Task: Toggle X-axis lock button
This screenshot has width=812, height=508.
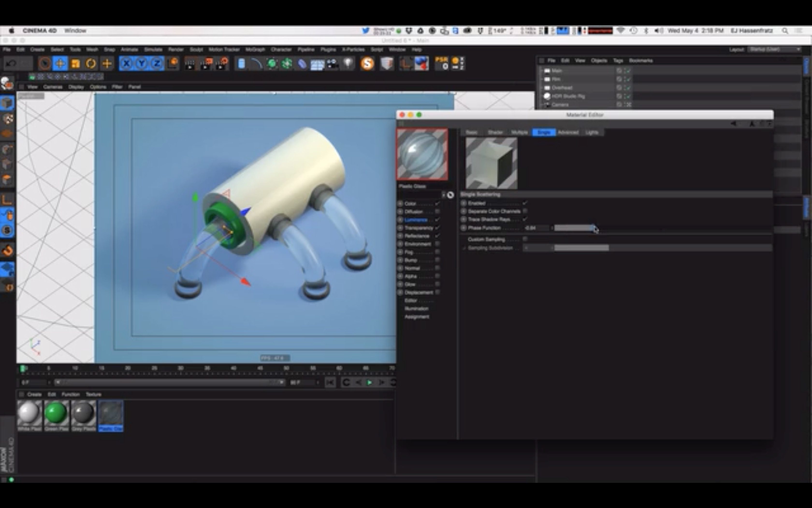Action: coord(126,63)
